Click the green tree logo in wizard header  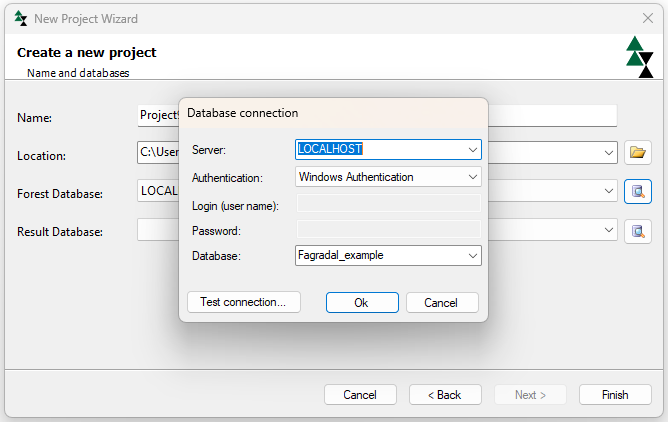pyautogui.click(x=639, y=57)
